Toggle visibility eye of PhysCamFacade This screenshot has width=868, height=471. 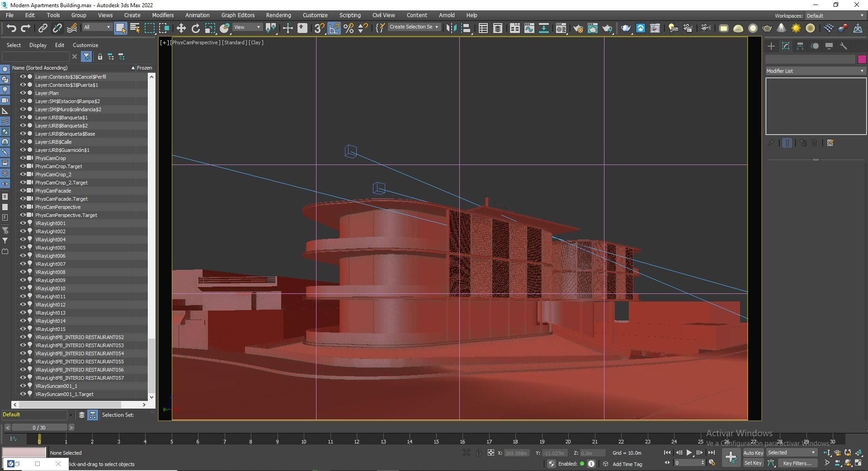click(23, 191)
